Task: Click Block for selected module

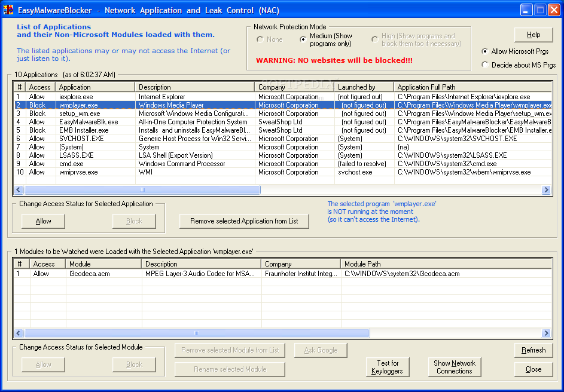Action: 134,365
